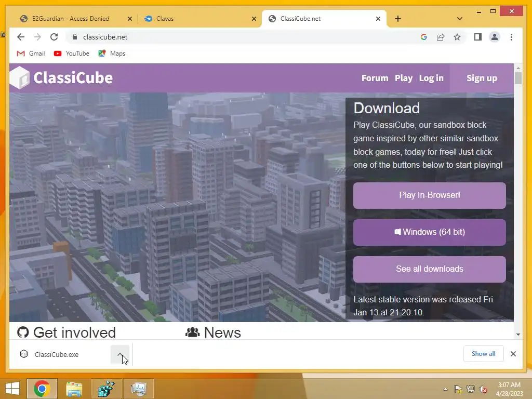Show hidden system tray icons
The height and width of the screenshot is (399, 532).
(x=445, y=390)
